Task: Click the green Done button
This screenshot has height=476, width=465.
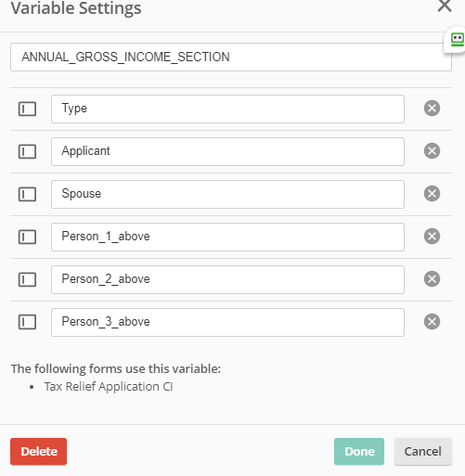Action: pos(359,452)
